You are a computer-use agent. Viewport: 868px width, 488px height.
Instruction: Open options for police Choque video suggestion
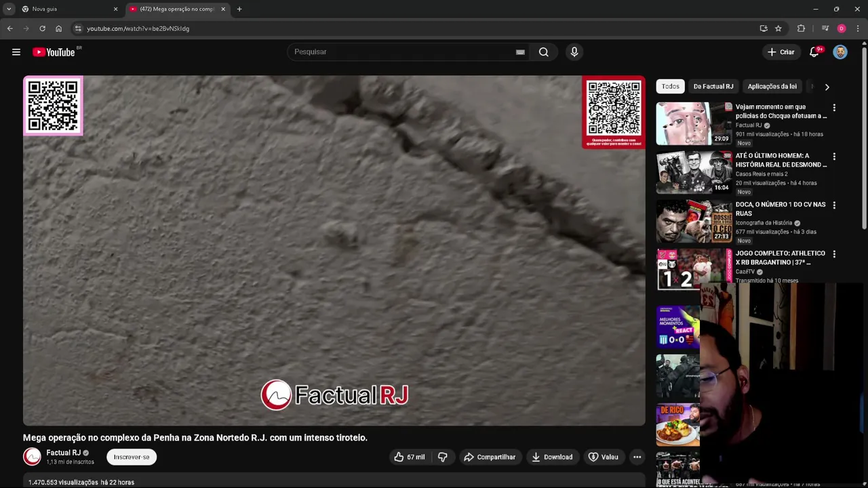(834, 108)
